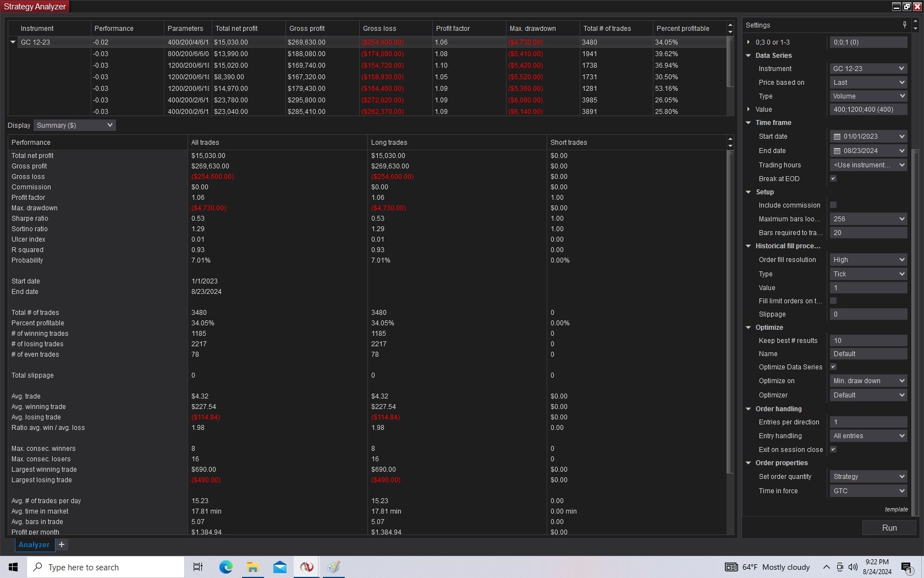Open the Data Series Type Volume dropdown
Screen dimensions: 924x578
[x=868, y=96]
